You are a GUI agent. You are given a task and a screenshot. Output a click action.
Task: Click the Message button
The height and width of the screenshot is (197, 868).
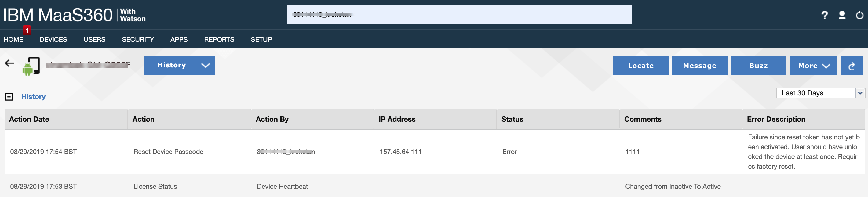pyautogui.click(x=699, y=66)
